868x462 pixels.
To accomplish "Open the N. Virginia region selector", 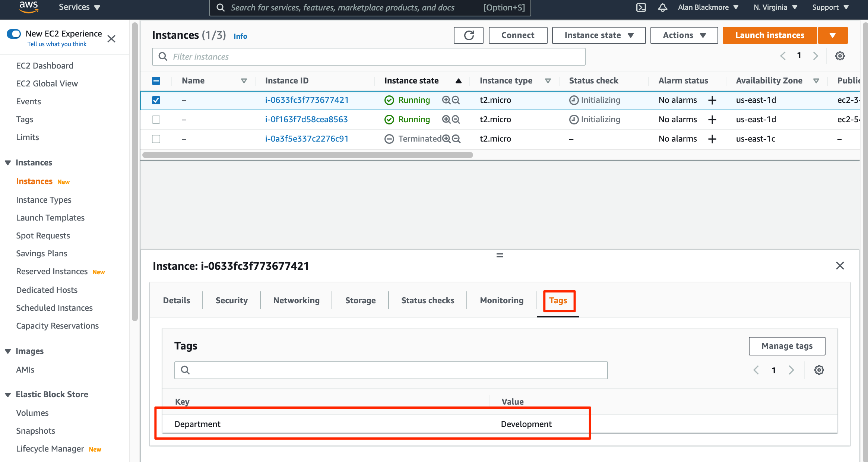I will tap(775, 7).
